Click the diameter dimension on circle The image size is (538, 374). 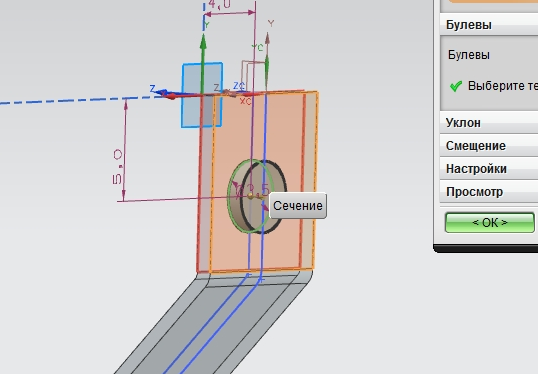pyautogui.click(x=253, y=190)
